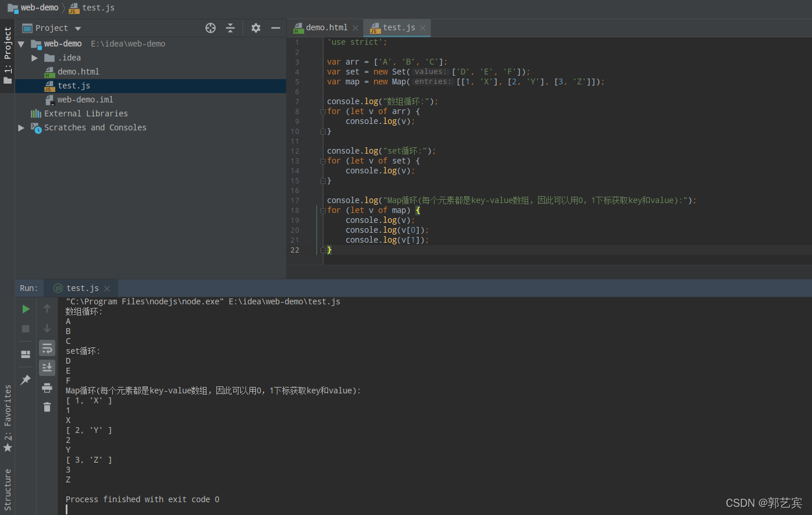Fold the for loop at line 18

323,211
